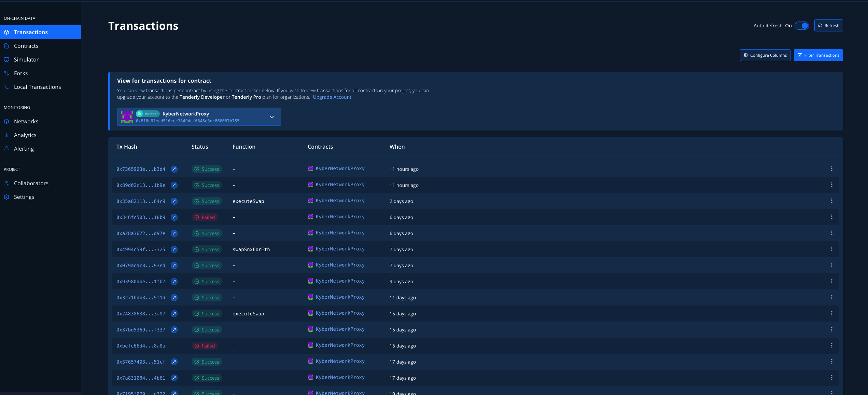Open KyberNetworkProxy contract in swapSnxForEth row
868x395 pixels.
[x=336, y=249]
